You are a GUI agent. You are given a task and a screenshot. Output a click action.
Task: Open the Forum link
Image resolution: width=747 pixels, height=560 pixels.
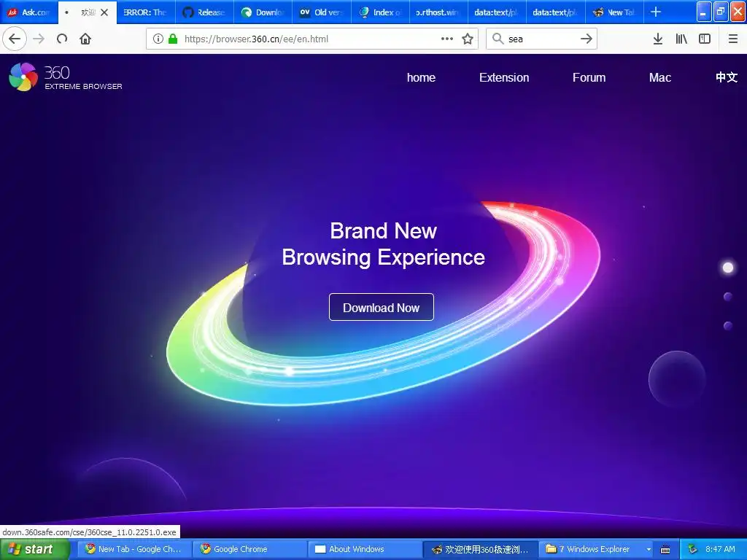[x=589, y=77]
